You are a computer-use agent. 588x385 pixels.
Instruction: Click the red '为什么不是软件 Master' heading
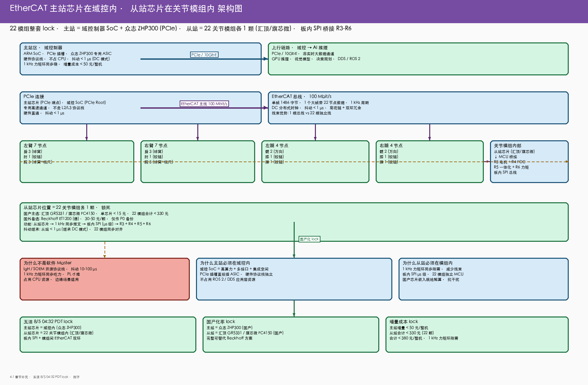pos(47,263)
